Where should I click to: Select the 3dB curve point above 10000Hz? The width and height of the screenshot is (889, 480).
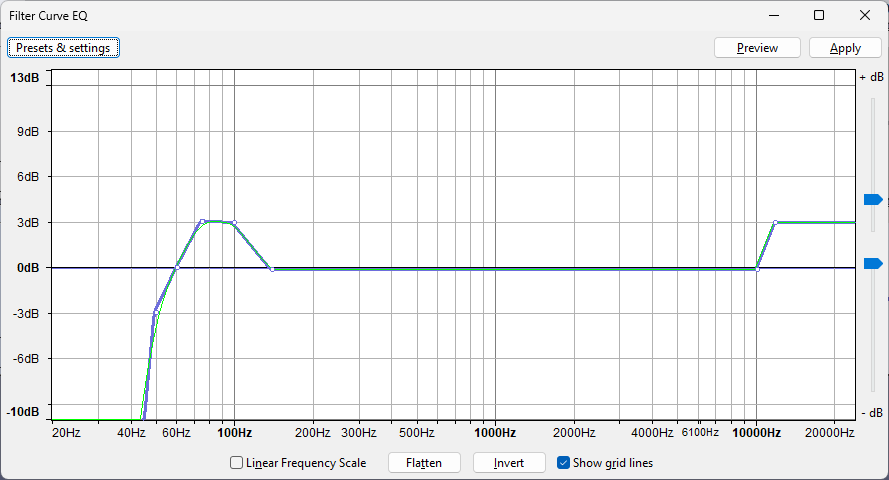coord(775,223)
